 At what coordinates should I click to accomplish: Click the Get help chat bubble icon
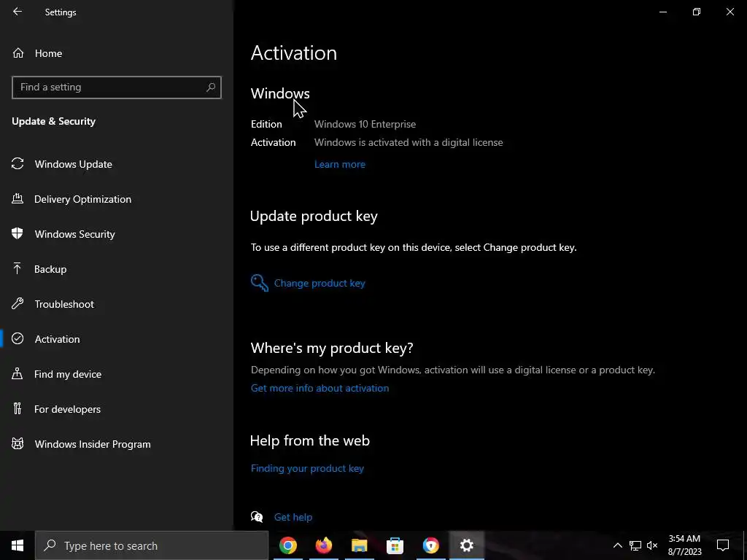pyautogui.click(x=257, y=517)
